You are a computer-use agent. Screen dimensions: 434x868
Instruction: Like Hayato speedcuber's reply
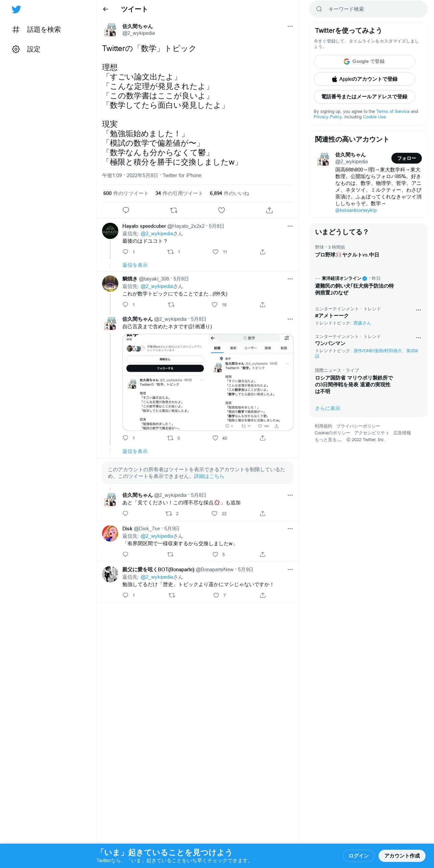point(215,252)
